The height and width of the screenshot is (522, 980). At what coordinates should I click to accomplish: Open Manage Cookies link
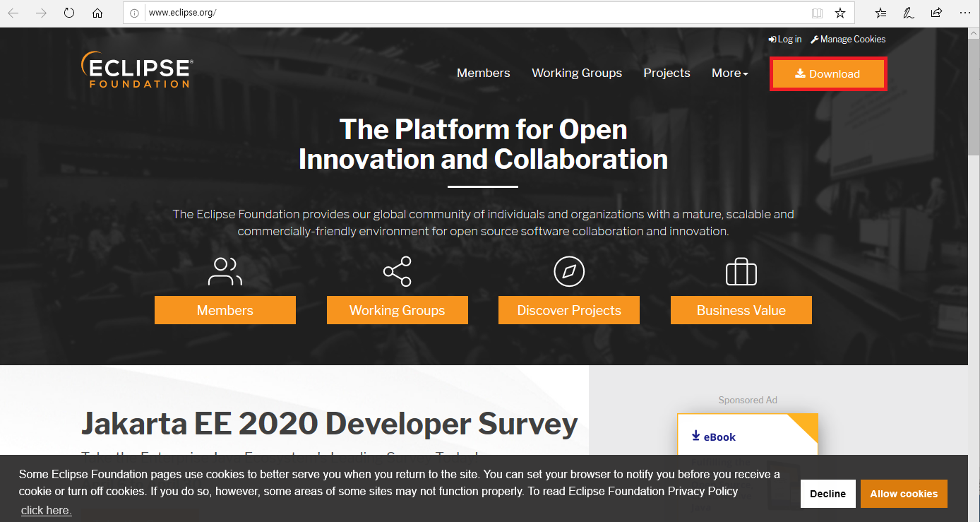848,40
